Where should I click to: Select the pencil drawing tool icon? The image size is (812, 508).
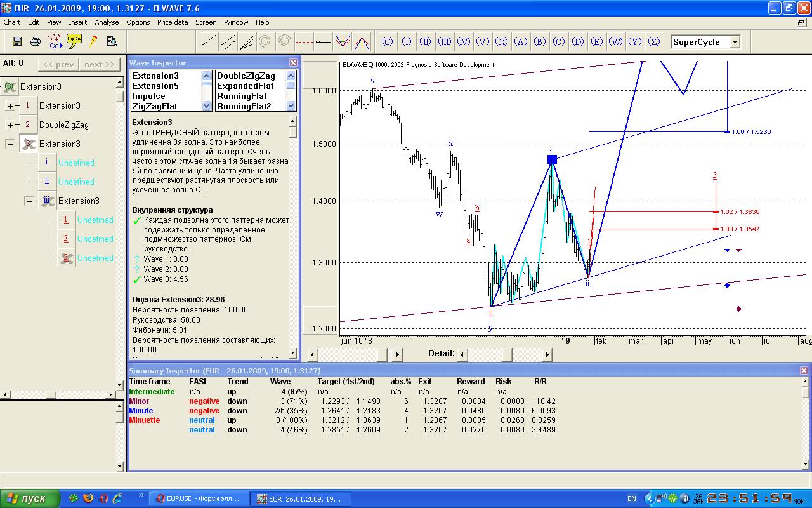94,41
